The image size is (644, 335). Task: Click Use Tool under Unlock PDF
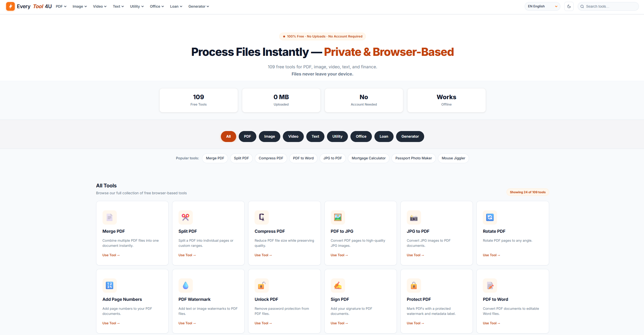pos(263,323)
